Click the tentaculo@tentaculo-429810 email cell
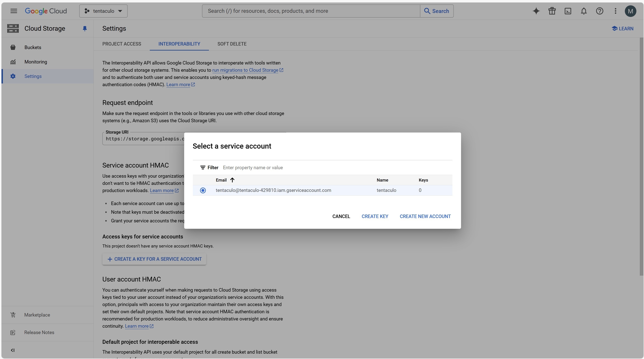This screenshot has height=359, width=644. point(273,190)
